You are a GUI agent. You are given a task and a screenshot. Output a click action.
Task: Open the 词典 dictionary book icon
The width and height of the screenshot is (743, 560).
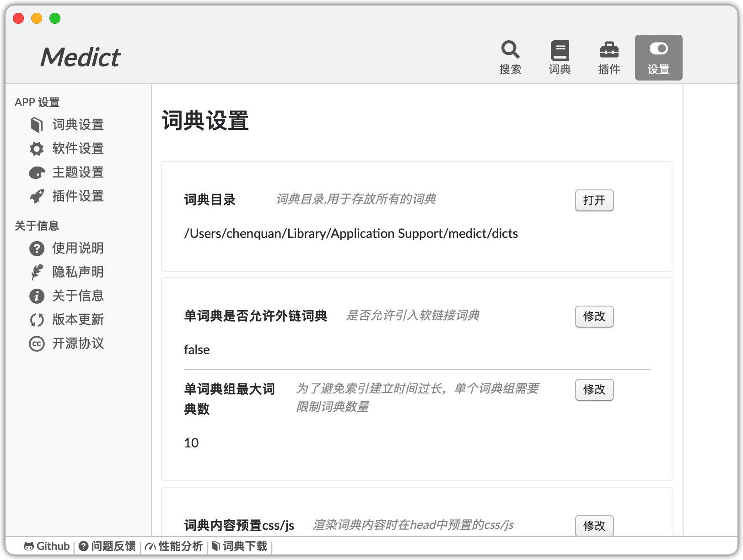(560, 50)
